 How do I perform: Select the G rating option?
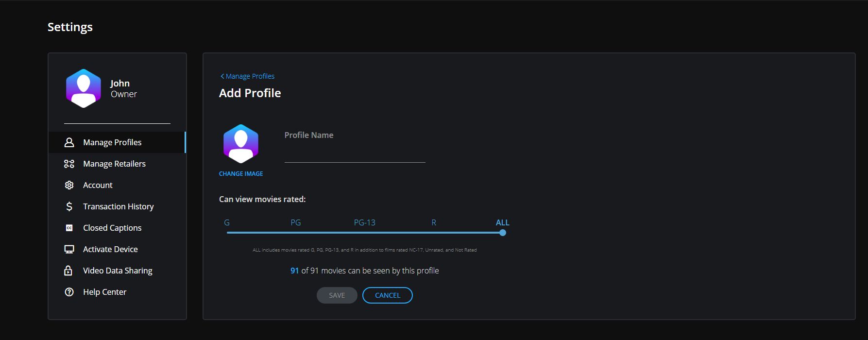coord(227,222)
